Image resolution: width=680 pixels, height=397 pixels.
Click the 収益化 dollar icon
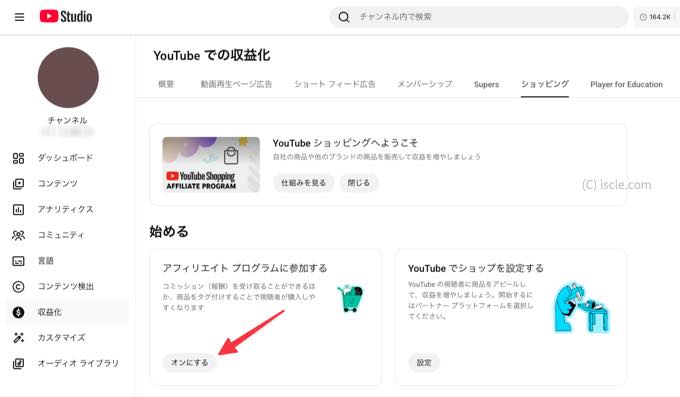click(x=18, y=312)
